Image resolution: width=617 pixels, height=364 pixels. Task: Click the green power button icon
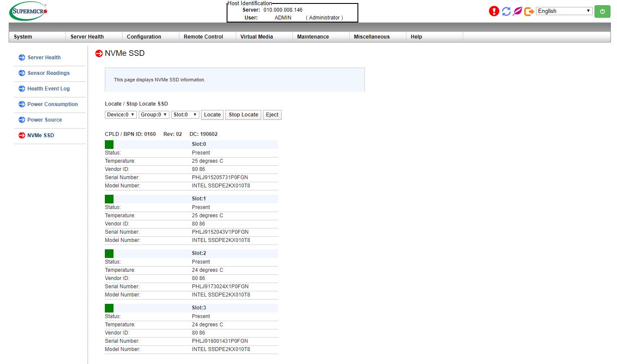(x=602, y=11)
